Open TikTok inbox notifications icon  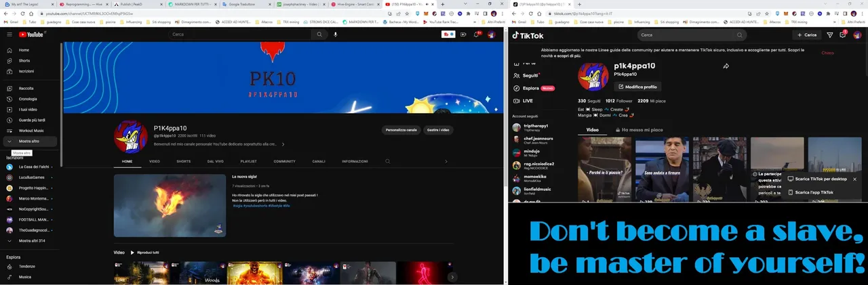tap(843, 35)
